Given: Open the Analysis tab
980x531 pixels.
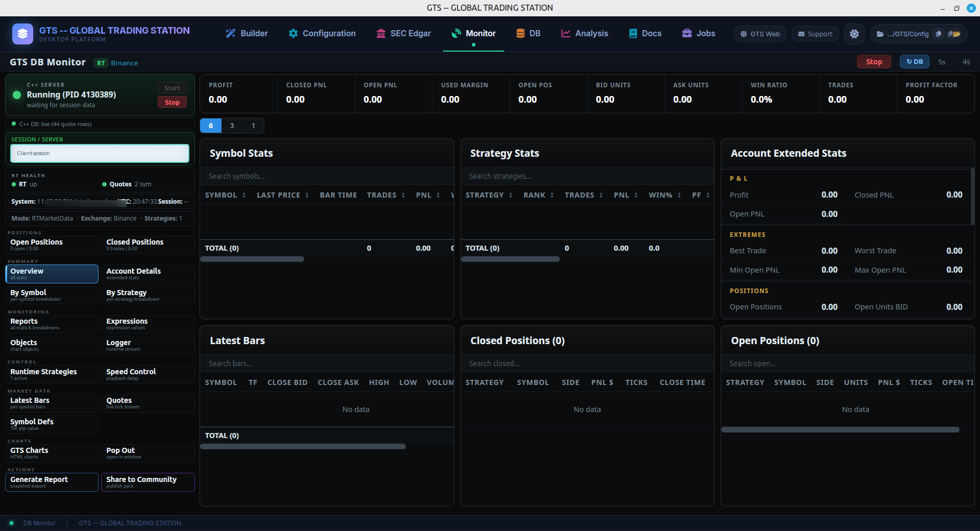Looking at the screenshot, I should tap(585, 33).
